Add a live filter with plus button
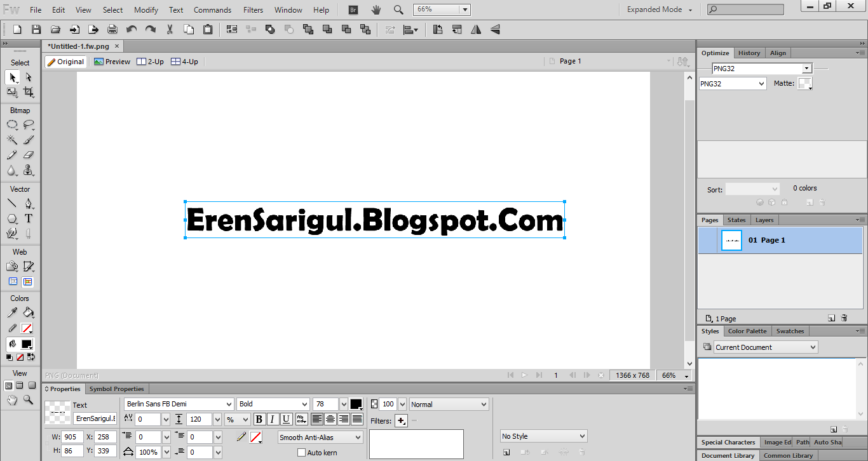Image resolution: width=868 pixels, height=461 pixels. (x=401, y=420)
